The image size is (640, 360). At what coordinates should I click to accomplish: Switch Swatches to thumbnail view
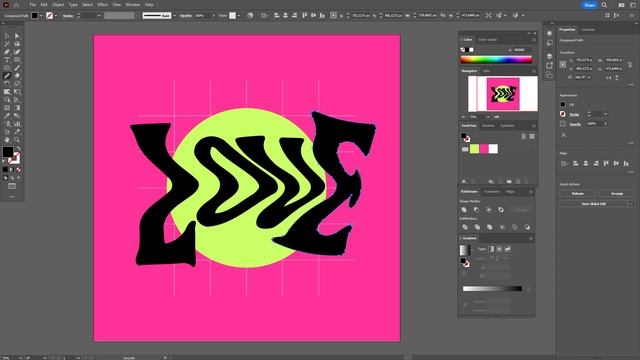coord(532,136)
